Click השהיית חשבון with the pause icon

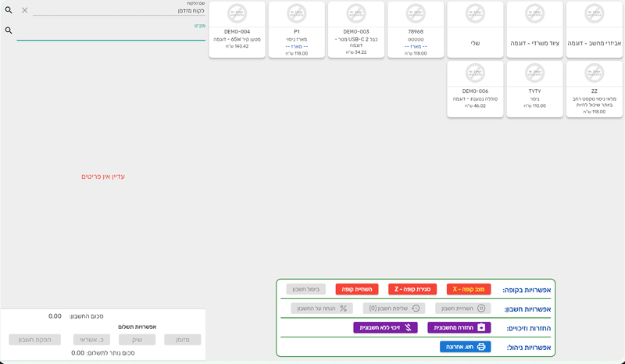462,309
